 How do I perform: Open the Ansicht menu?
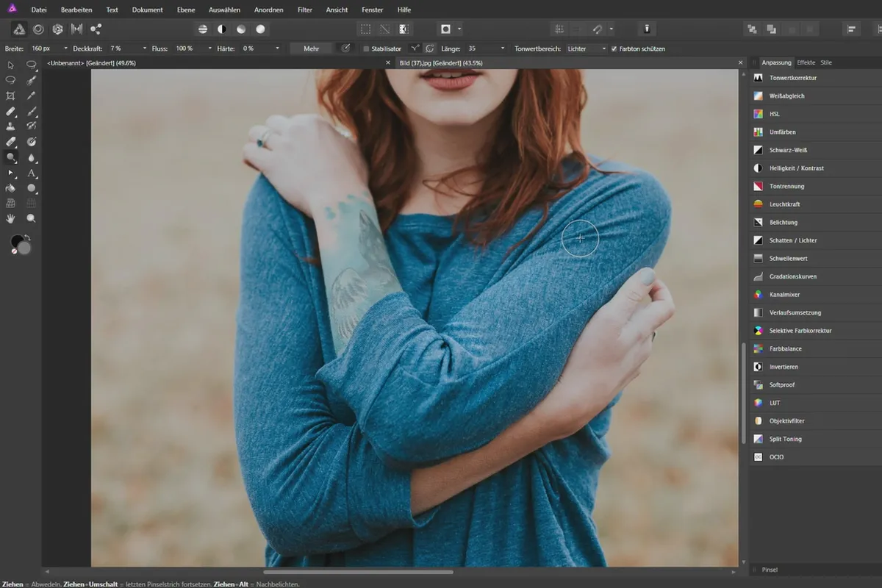point(337,10)
